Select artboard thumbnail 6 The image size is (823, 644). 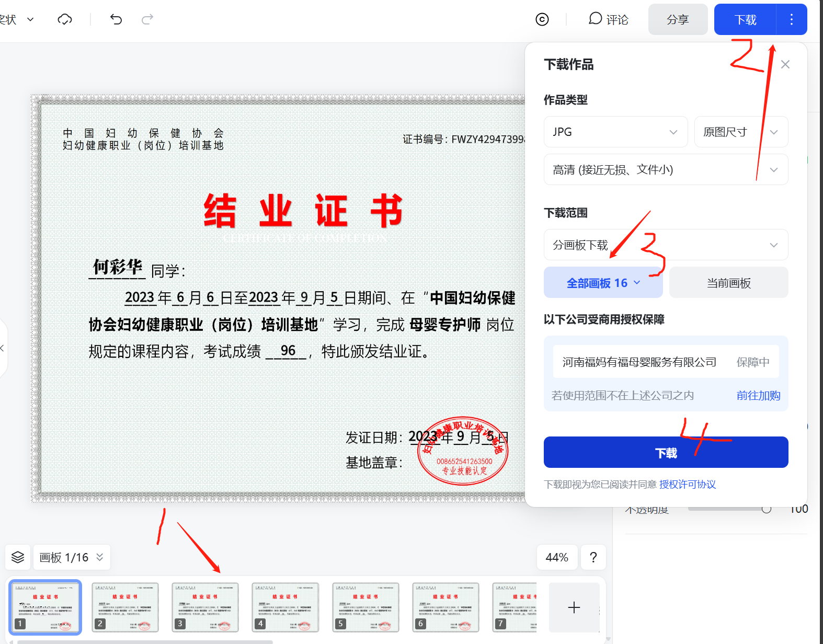pos(445,607)
